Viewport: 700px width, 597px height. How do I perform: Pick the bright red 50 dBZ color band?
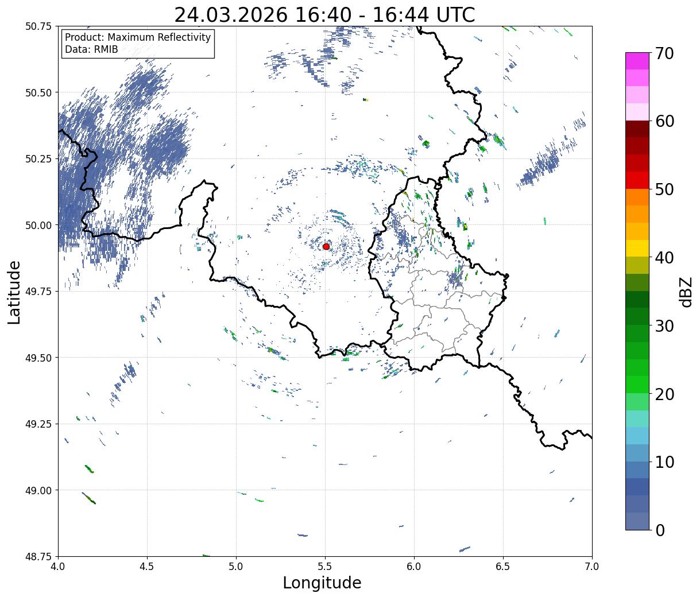[x=637, y=180]
